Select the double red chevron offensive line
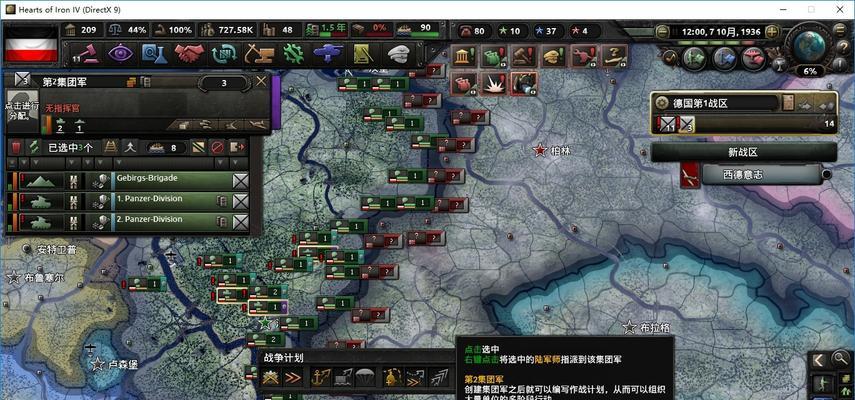The height and width of the screenshot is (400, 855). click(293, 377)
